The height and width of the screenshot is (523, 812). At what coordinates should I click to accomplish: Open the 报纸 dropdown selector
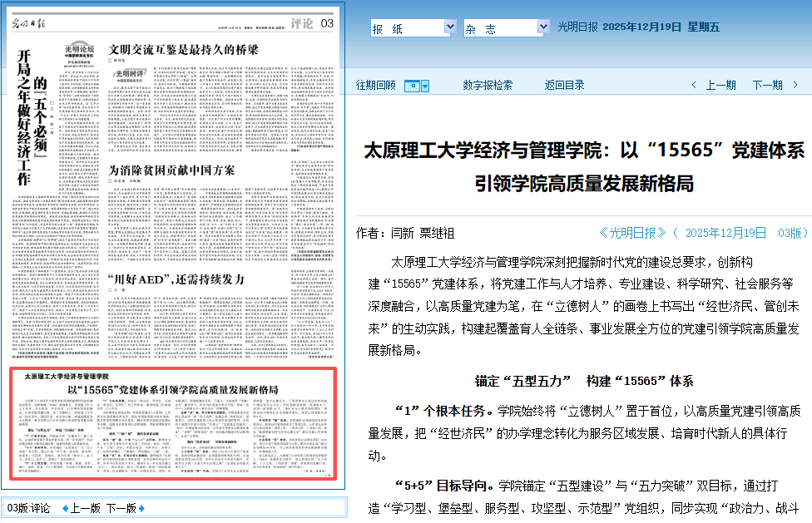(x=413, y=28)
